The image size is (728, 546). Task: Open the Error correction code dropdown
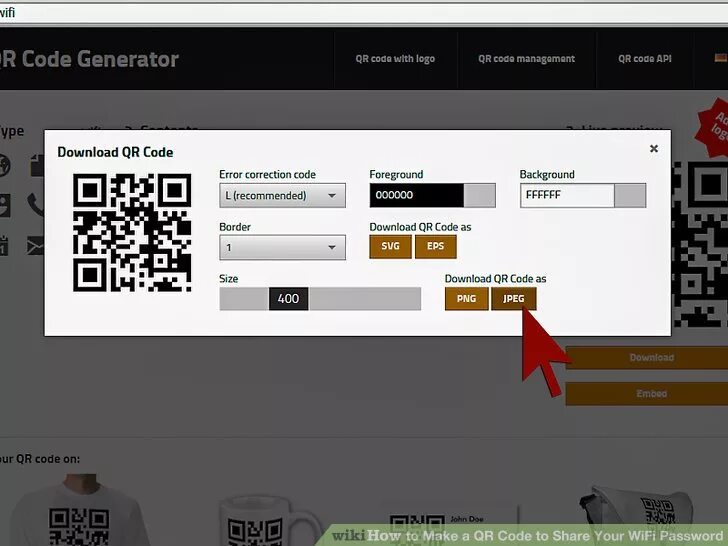[282, 195]
